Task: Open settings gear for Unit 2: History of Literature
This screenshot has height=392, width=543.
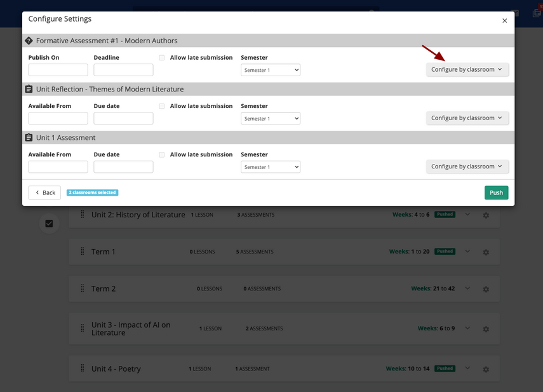Action: coord(486,215)
